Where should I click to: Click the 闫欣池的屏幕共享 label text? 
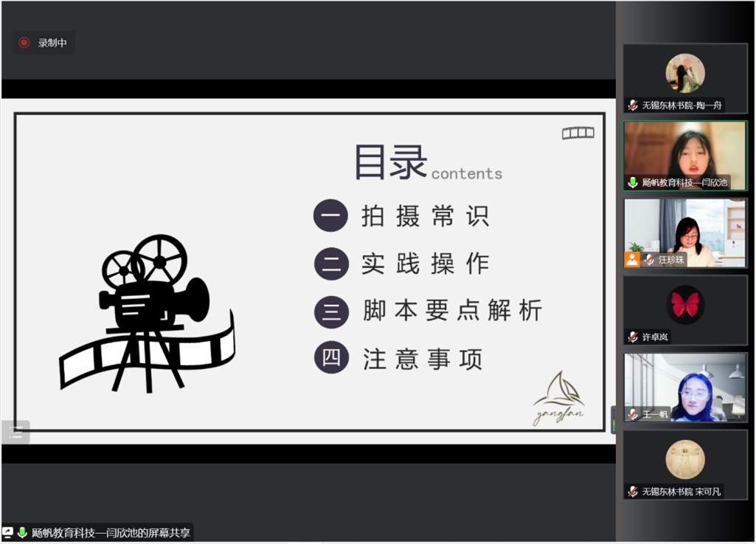pyautogui.click(x=111, y=532)
